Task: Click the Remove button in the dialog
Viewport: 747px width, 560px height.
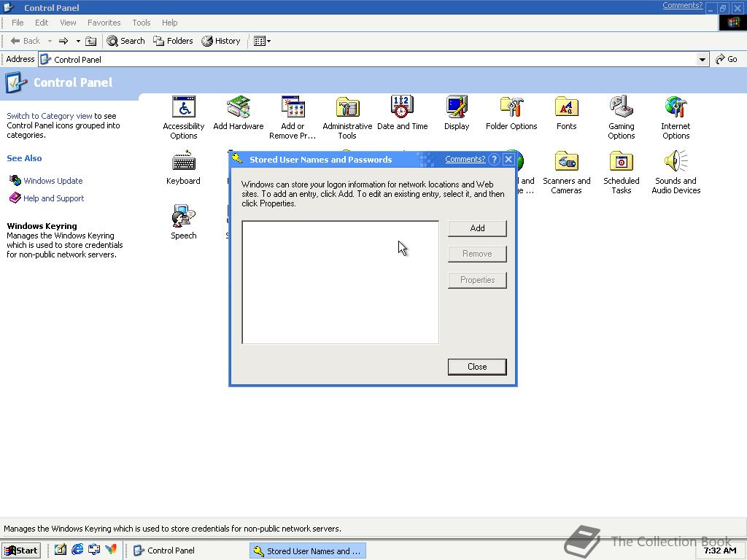Action: click(x=477, y=254)
